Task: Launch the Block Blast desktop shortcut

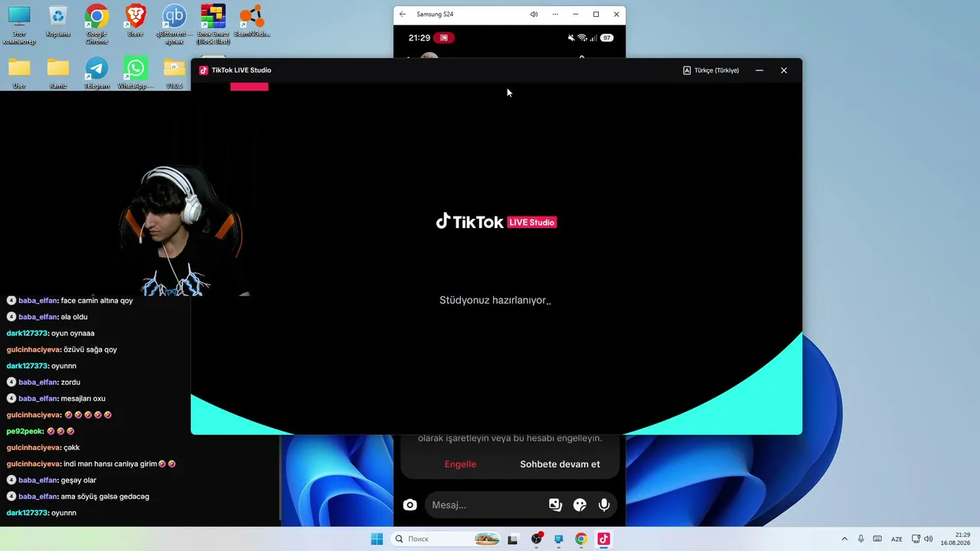Action: point(213,23)
